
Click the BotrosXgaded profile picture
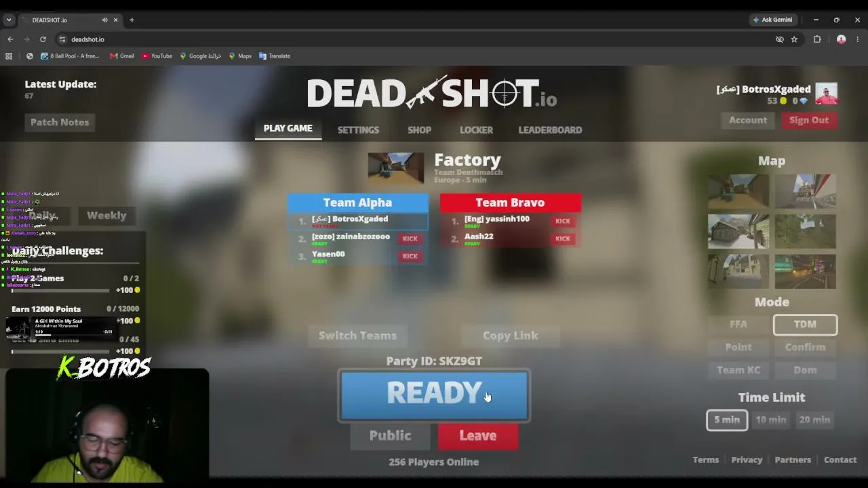tap(826, 94)
